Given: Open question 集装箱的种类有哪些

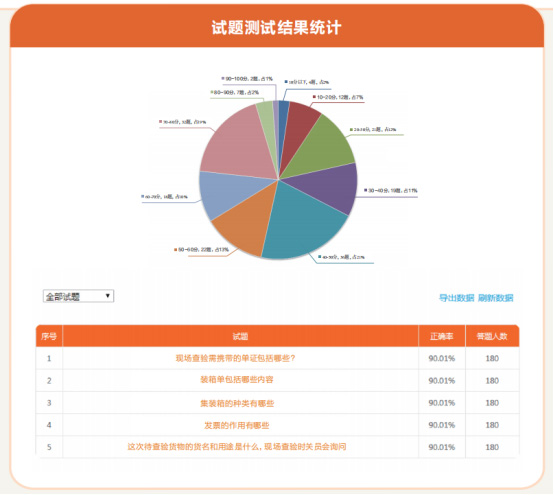Looking at the screenshot, I should 237,403.
